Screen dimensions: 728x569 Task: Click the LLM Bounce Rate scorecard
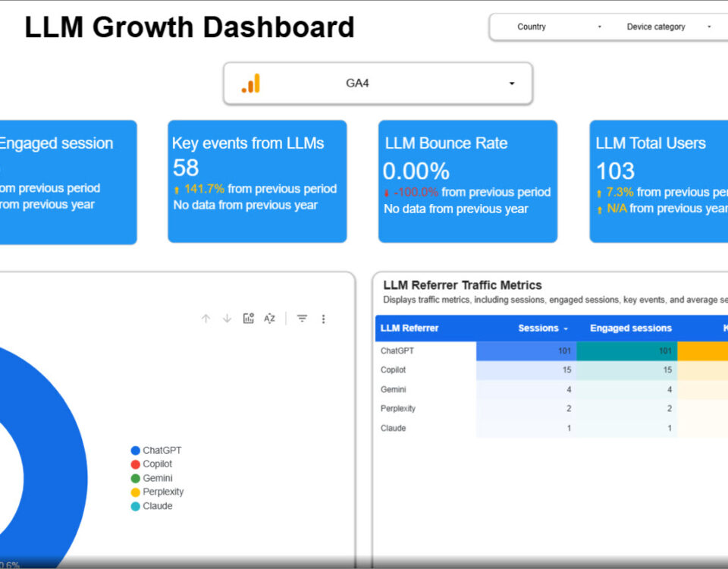[468, 181]
